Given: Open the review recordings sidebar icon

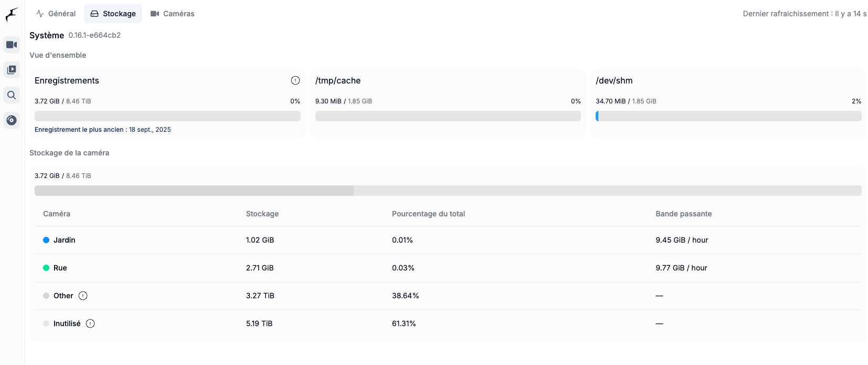Looking at the screenshot, I should point(12,70).
